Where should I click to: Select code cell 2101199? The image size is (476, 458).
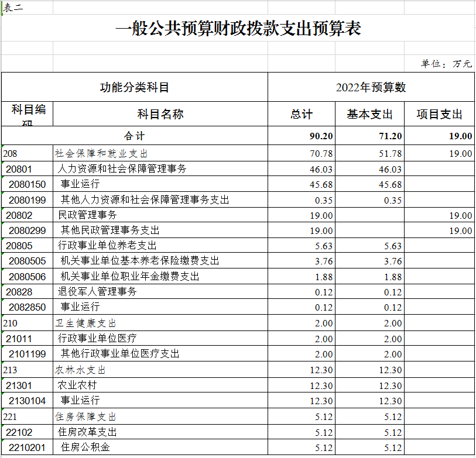pyautogui.click(x=27, y=354)
